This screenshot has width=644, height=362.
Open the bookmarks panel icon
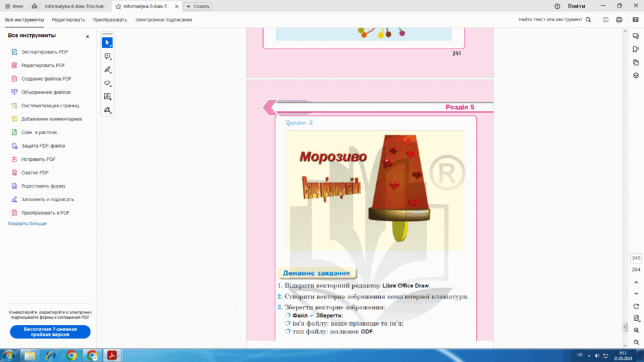click(x=636, y=49)
